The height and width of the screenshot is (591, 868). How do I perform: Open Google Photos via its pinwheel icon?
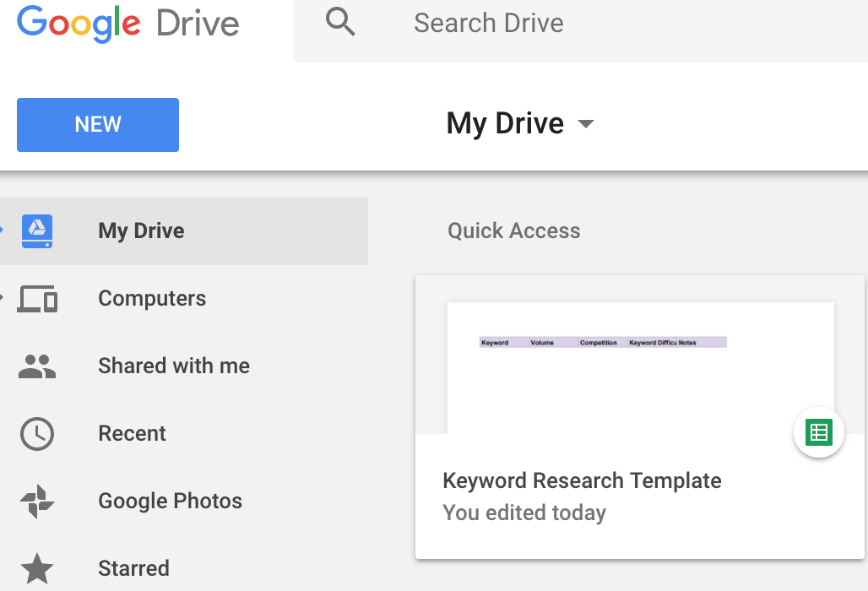tap(37, 501)
